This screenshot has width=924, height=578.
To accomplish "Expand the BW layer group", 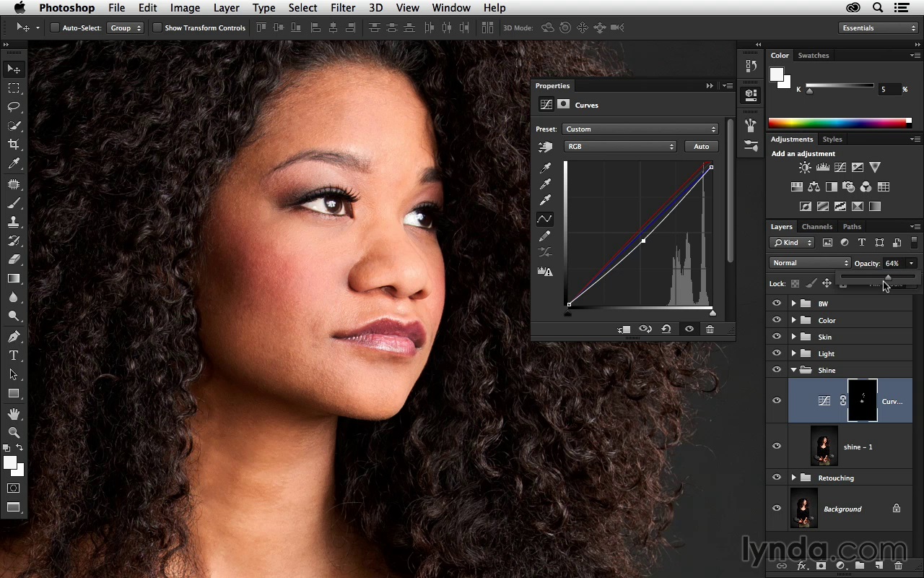I will coord(794,303).
